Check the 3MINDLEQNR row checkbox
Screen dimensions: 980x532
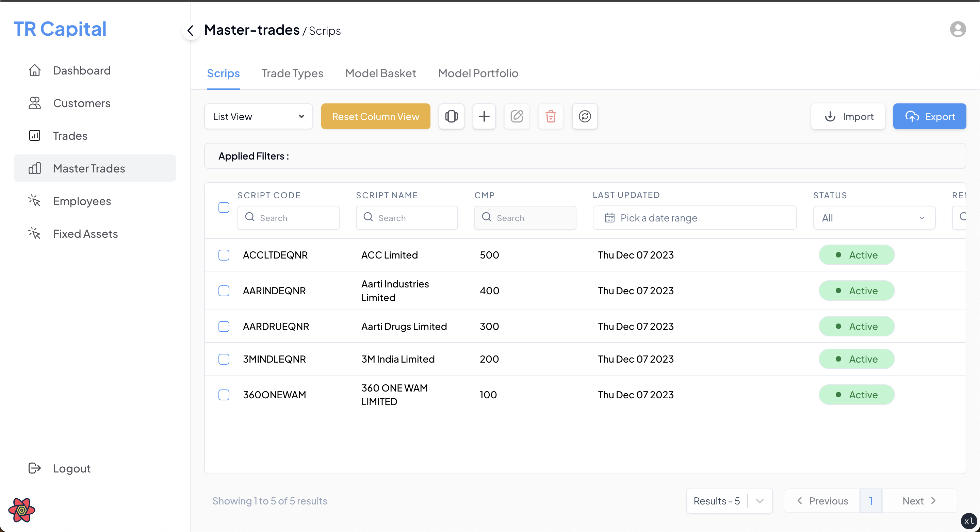pos(224,359)
